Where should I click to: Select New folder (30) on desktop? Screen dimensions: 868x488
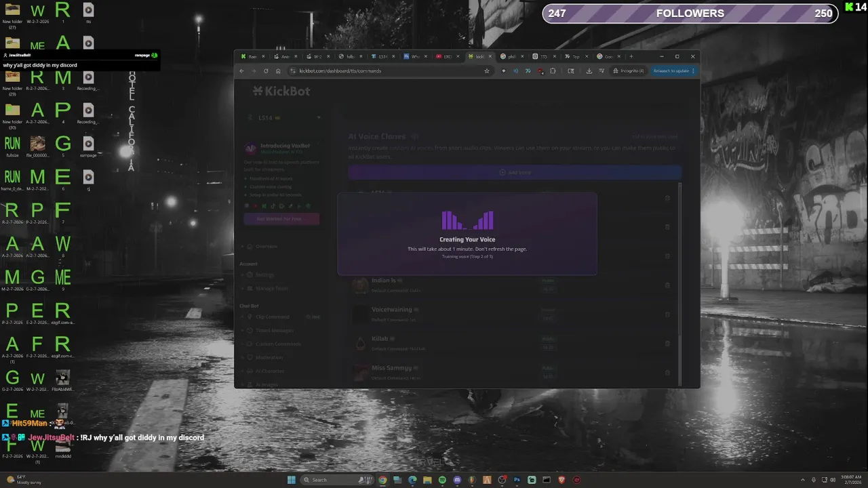[x=12, y=115]
